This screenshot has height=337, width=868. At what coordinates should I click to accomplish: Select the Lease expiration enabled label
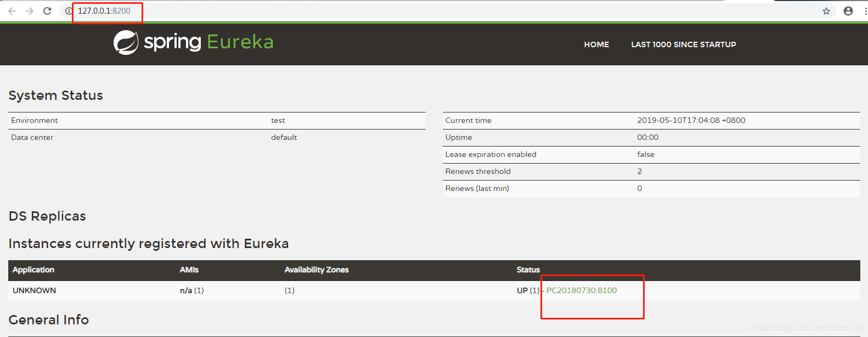click(491, 154)
